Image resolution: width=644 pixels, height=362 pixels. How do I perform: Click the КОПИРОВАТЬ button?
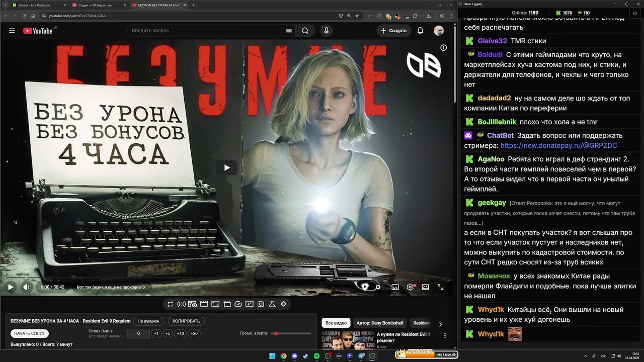186,321
